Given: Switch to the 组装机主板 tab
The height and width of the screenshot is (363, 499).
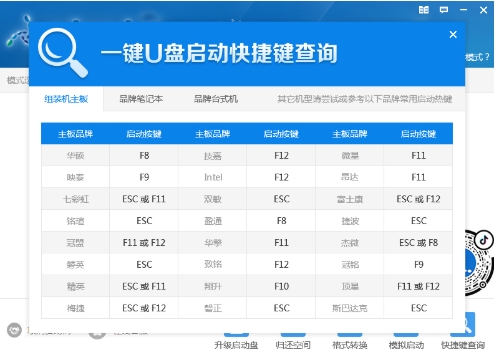Looking at the screenshot, I should pos(66,99).
